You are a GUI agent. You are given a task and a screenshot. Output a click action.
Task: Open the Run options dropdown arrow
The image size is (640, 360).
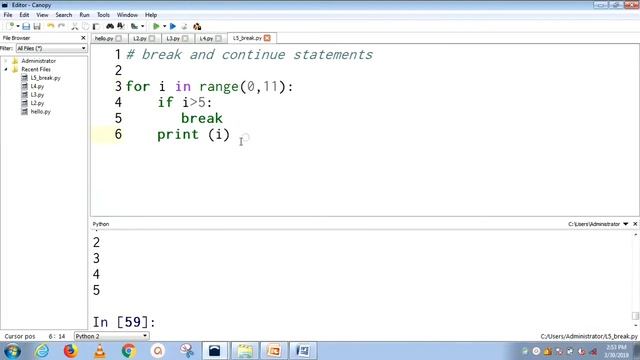click(164, 27)
